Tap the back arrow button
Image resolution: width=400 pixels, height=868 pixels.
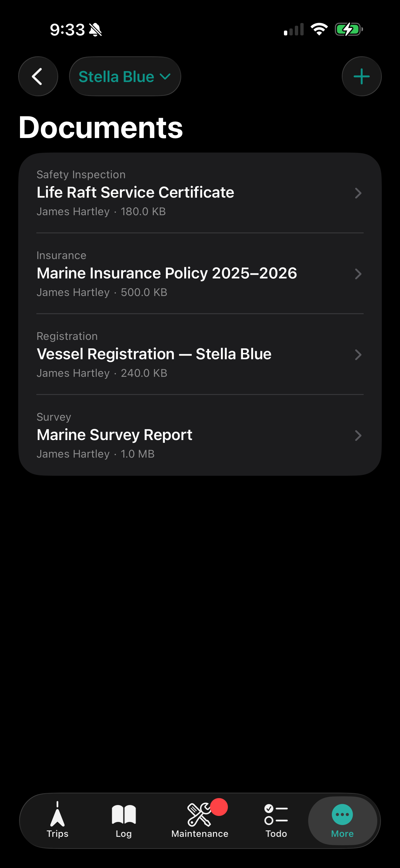(38, 77)
